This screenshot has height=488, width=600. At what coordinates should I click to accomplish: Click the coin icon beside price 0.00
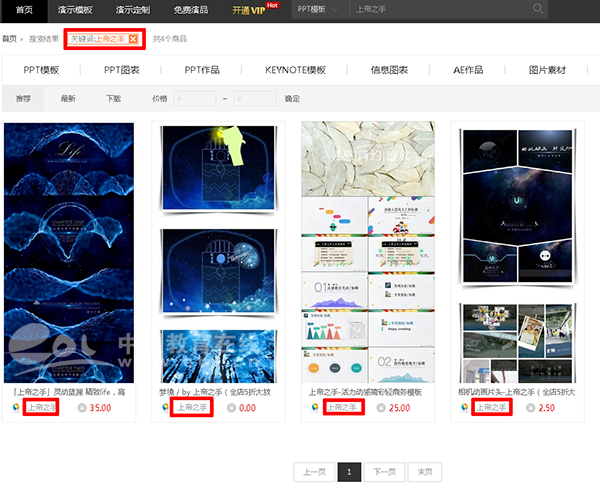[x=232, y=408]
